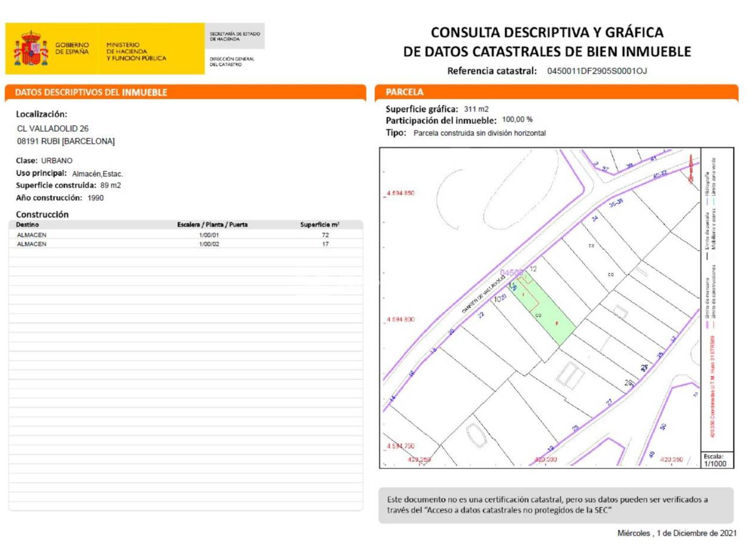The image size is (747, 560).
Task: Click the date Miércoles, 1 de Diciembre de 2021
Action: pos(677,533)
